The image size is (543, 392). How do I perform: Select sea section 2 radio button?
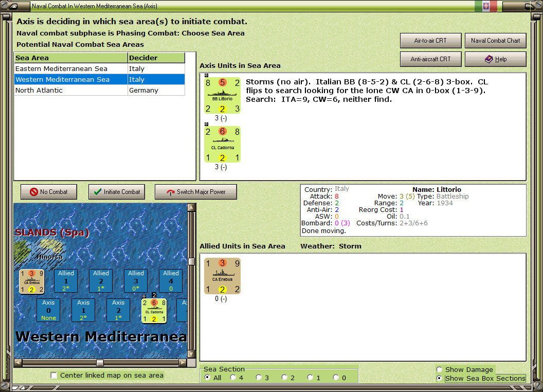[x=284, y=378]
